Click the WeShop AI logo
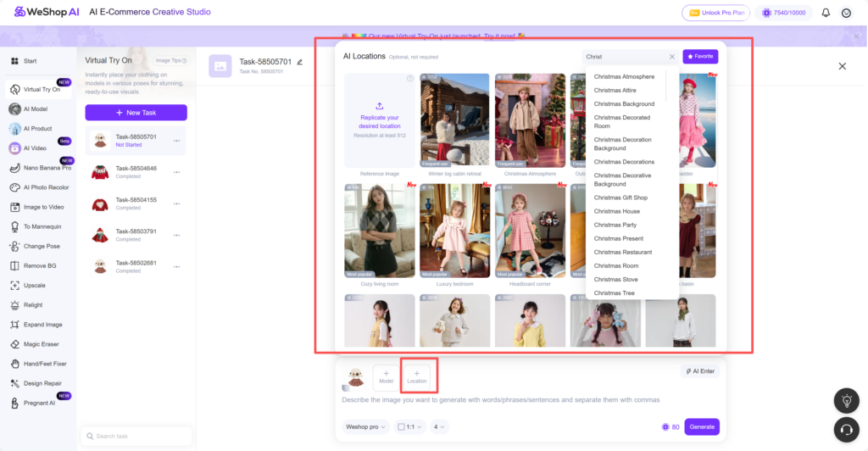 (x=47, y=12)
